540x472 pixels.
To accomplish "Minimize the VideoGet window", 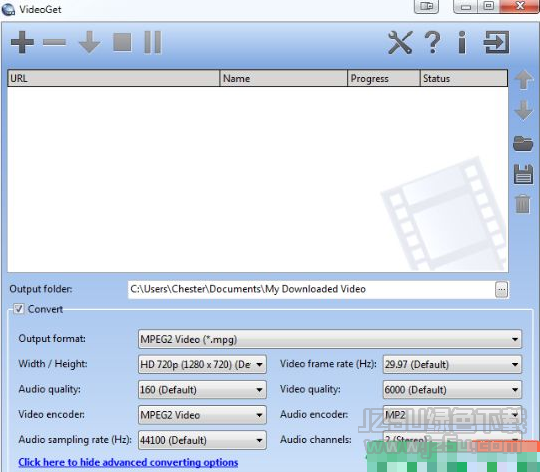I will pos(465,6).
